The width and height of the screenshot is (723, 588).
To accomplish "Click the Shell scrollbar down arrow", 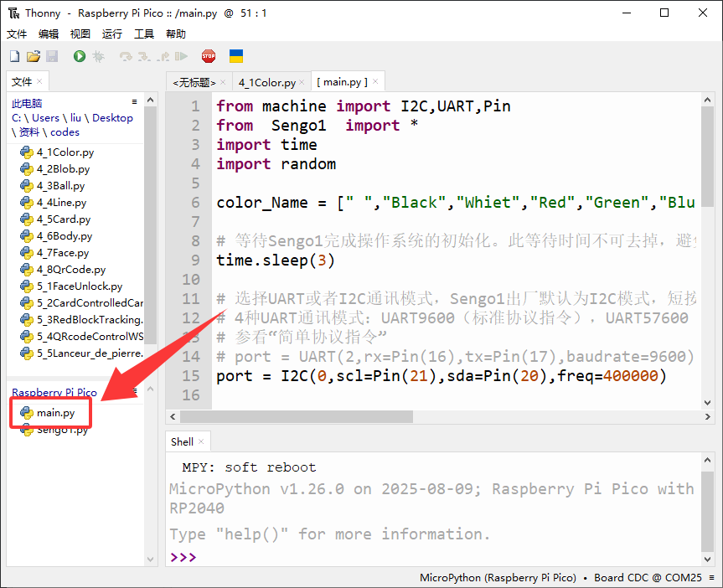I will (x=707, y=559).
